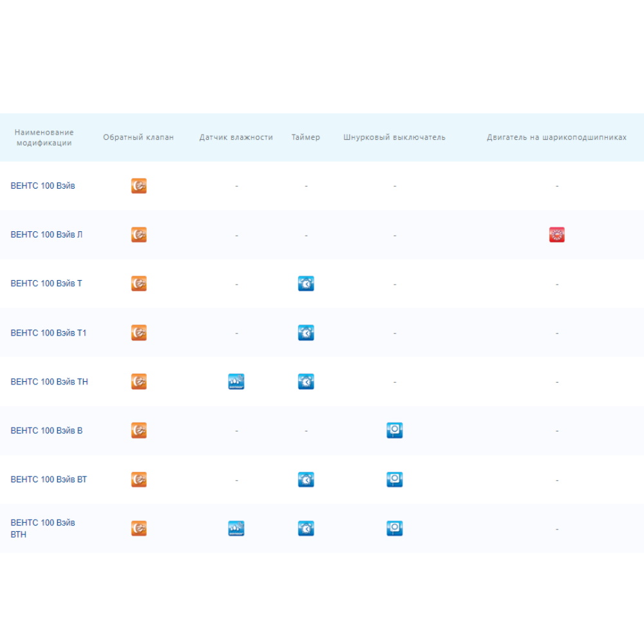
Task: Click humidity sensor icon in Вэйв ВТН row
Action: point(236,528)
